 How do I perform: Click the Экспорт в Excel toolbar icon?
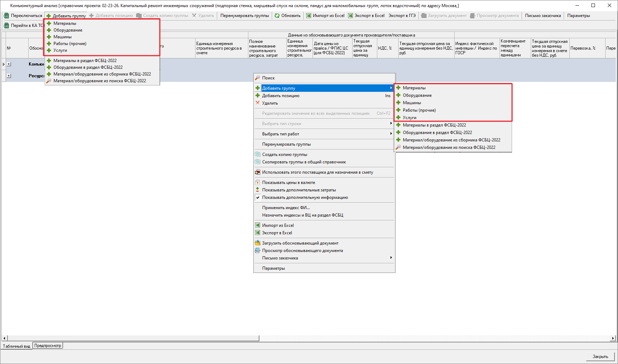(350, 16)
